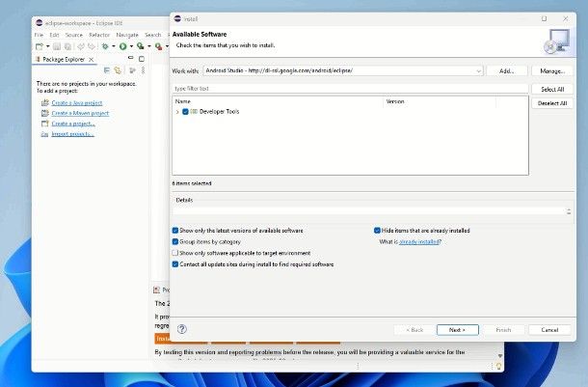Click the Eclipse logo in the main window title bar
Image resolution: width=588 pixels, height=387 pixels.
pyautogui.click(x=40, y=23)
